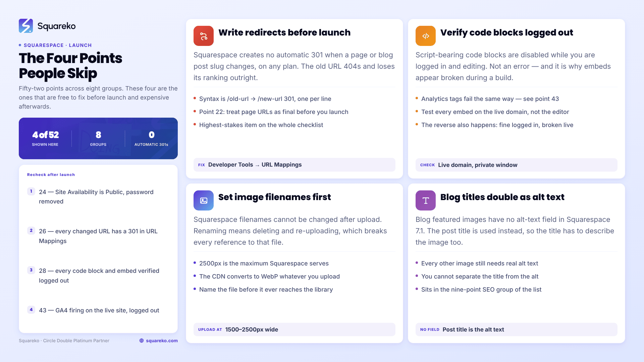Select the Write redirects before launch heading
Image resolution: width=644 pixels, height=362 pixels.
tap(284, 33)
